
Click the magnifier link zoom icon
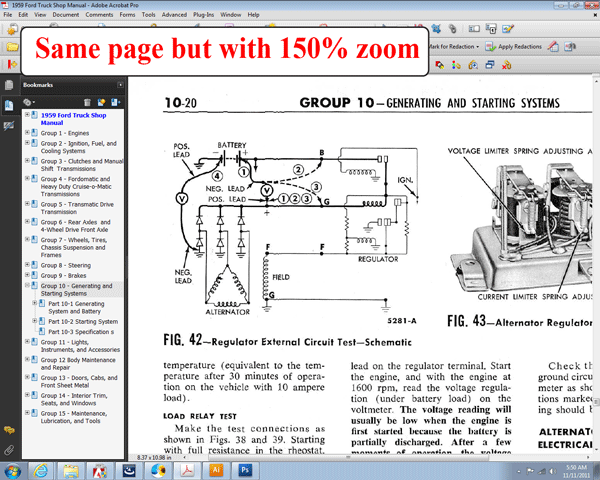coord(473,65)
